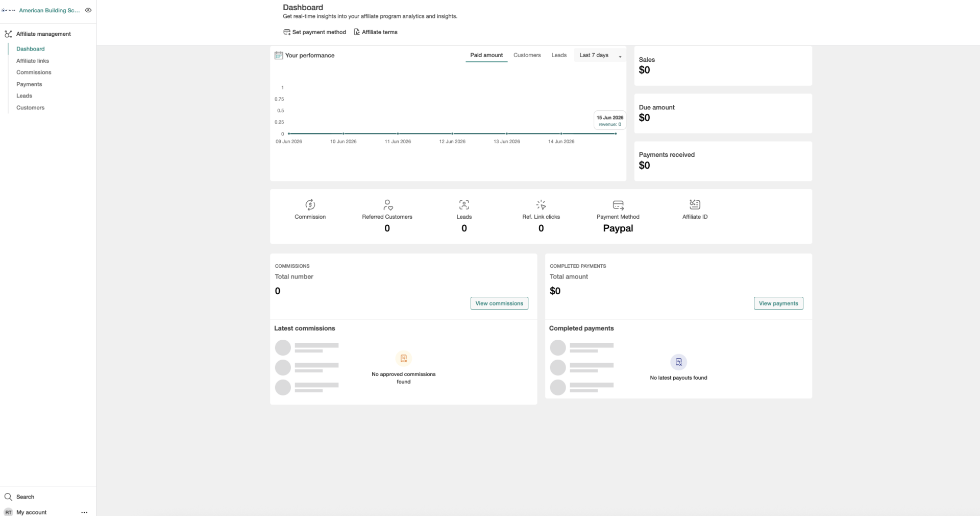This screenshot has width=980, height=516.
Task: Click the Payments received $0 card
Action: point(723,161)
